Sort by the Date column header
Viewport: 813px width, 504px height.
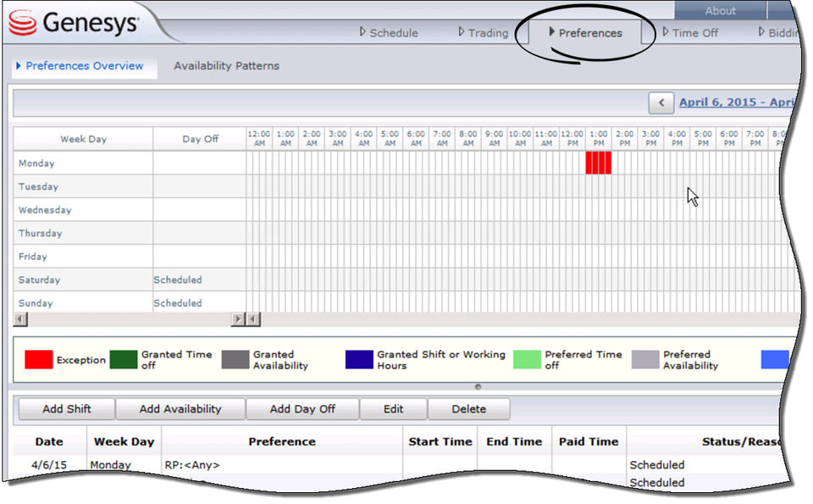pos(49,441)
